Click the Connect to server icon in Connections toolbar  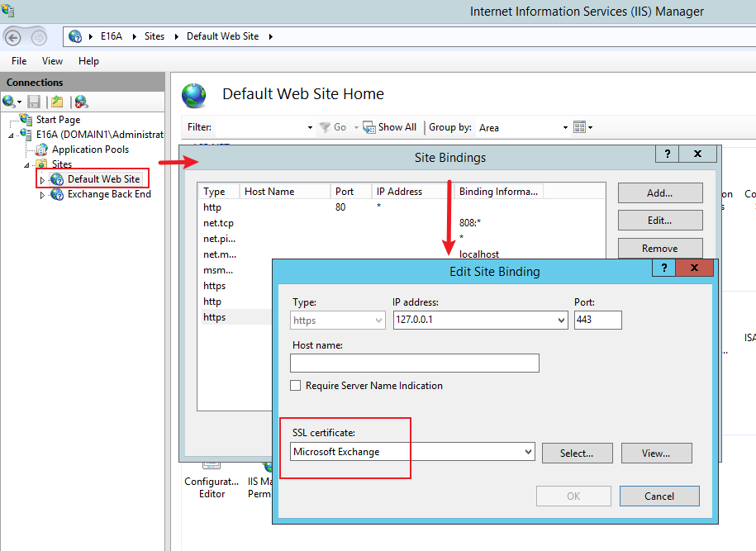coord(9,102)
